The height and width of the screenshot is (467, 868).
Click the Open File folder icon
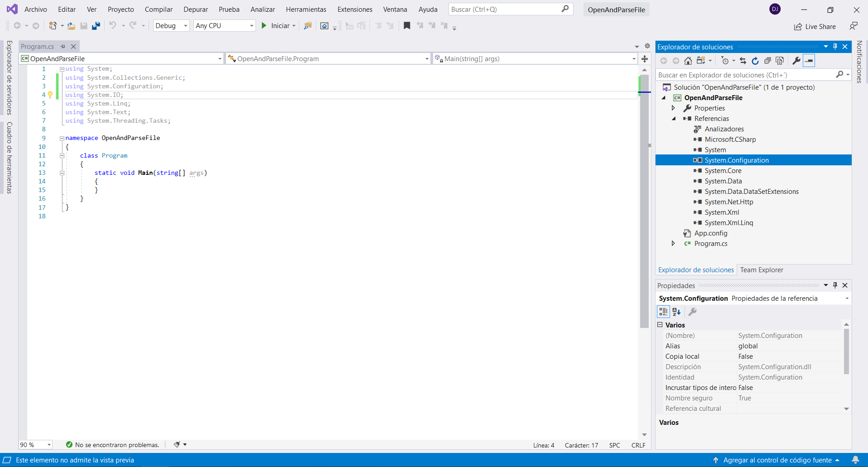pos(71,26)
